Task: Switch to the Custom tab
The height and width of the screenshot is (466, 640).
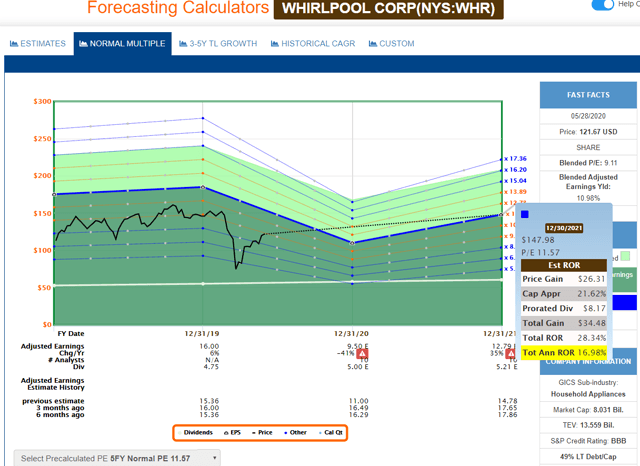Action: coord(391,44)
